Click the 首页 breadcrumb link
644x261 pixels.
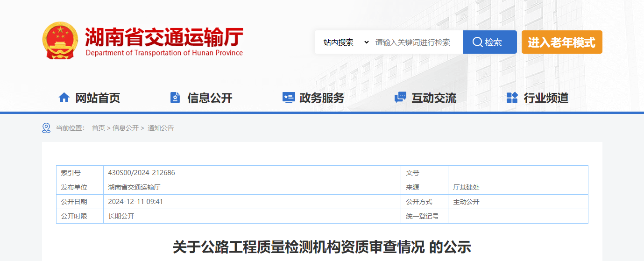pyautogui.click(x=98, y=128)
